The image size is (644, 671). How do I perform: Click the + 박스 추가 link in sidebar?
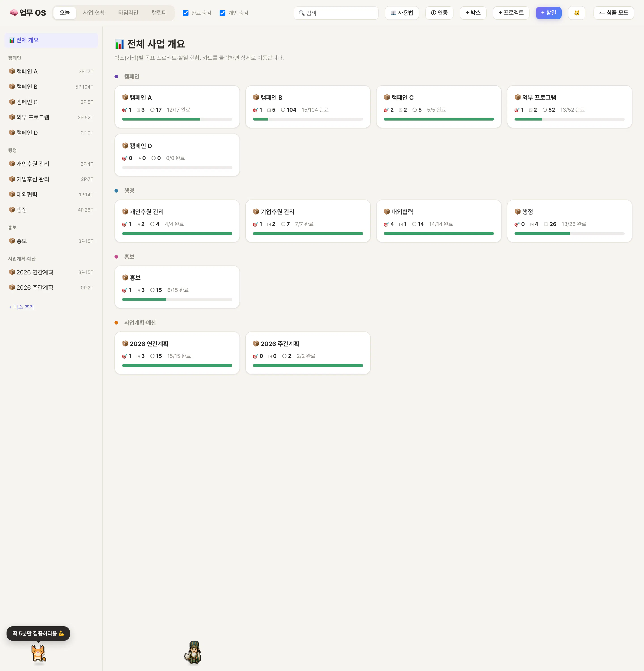tap(21, 307)
